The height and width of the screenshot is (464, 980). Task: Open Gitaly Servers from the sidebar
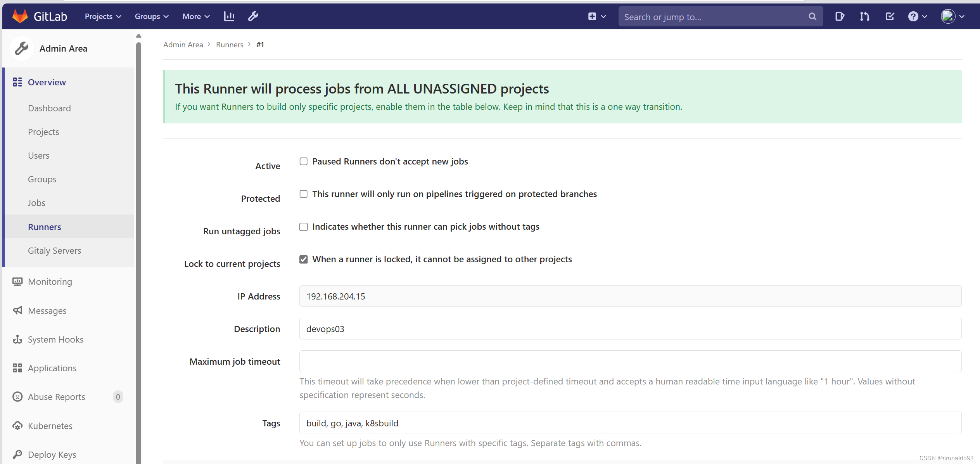coord(54,250)
